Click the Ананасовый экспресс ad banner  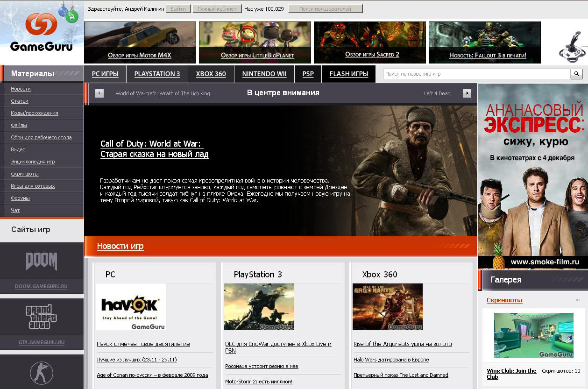tap(533, 176)
